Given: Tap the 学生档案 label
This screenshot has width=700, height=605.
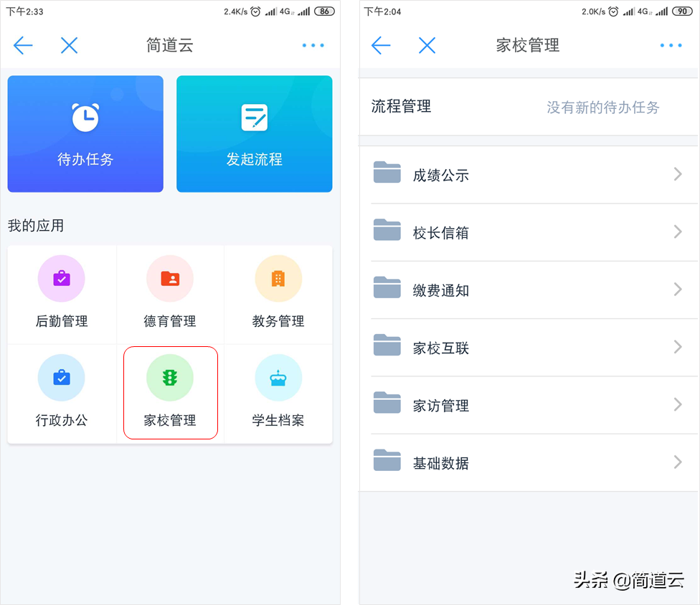Looking at the screenshot, I should [278, 420].
